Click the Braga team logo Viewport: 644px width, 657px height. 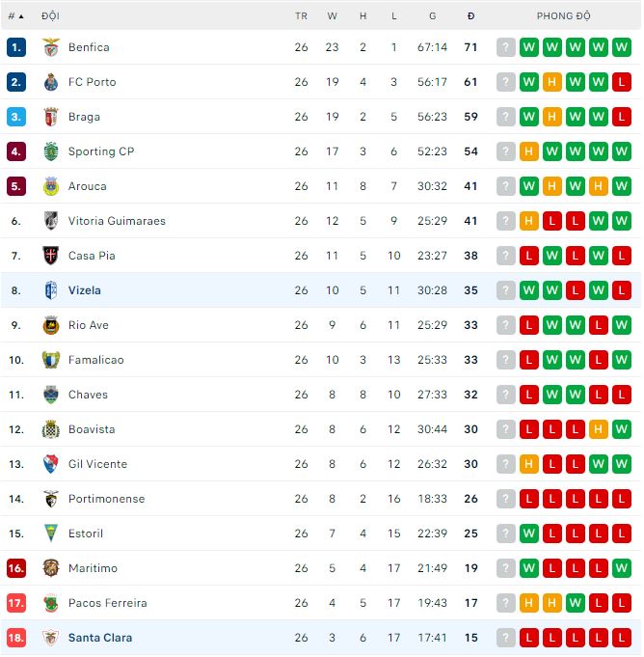click(x=51, y=117)
